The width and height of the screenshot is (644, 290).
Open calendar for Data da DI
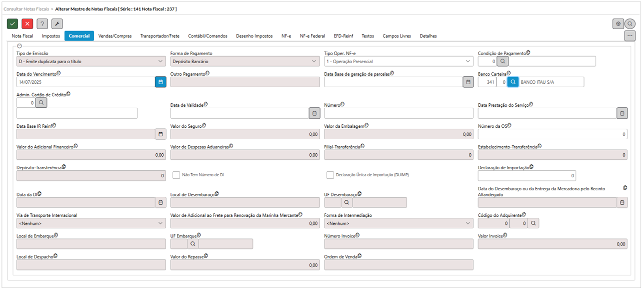click(x=160, y=202)
